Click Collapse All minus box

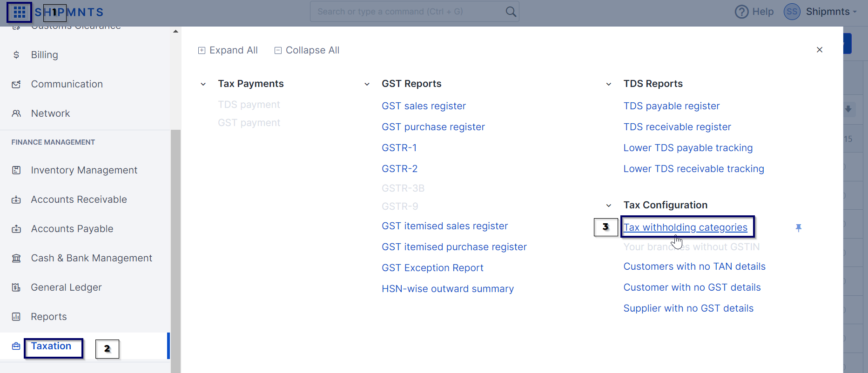click(278, 50)
